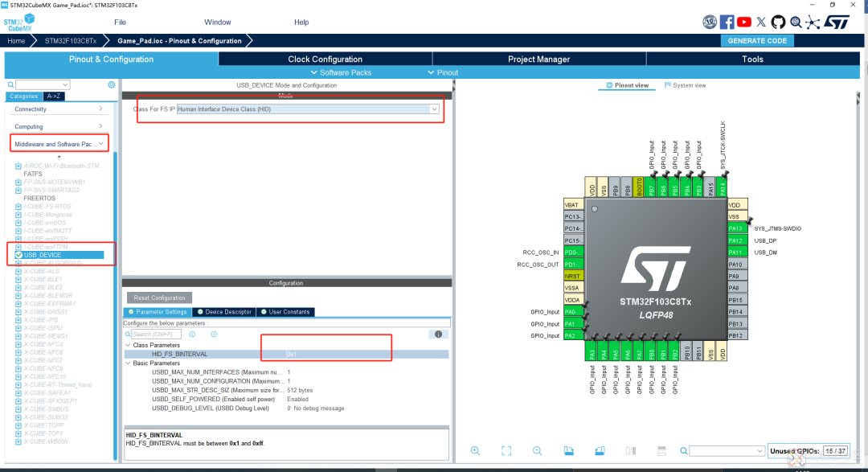Open ST Facebook page icon

[727, 23]
